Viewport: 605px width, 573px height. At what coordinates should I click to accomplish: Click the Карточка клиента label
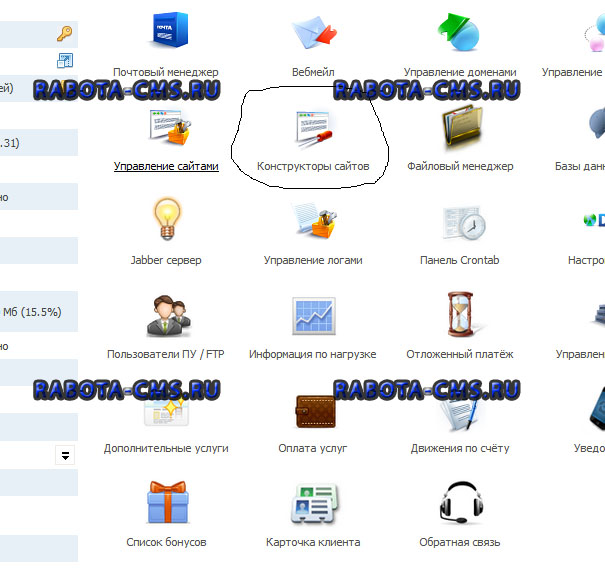pyautogui.click(x=313, y=542)
